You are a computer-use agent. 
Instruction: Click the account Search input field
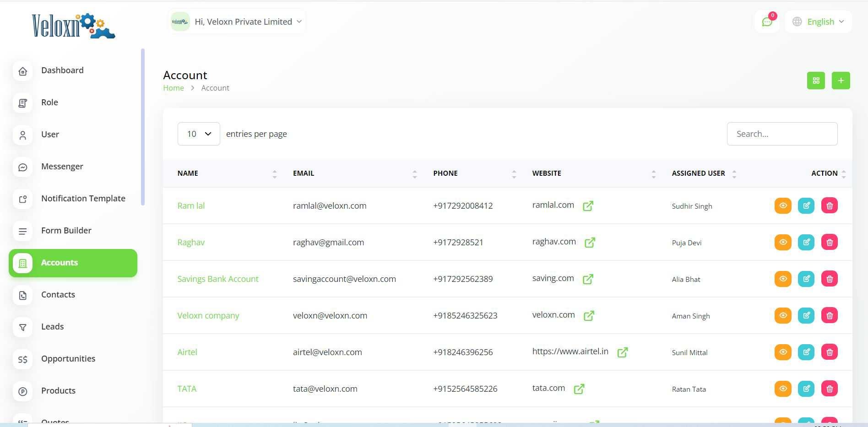click(782, 134)
